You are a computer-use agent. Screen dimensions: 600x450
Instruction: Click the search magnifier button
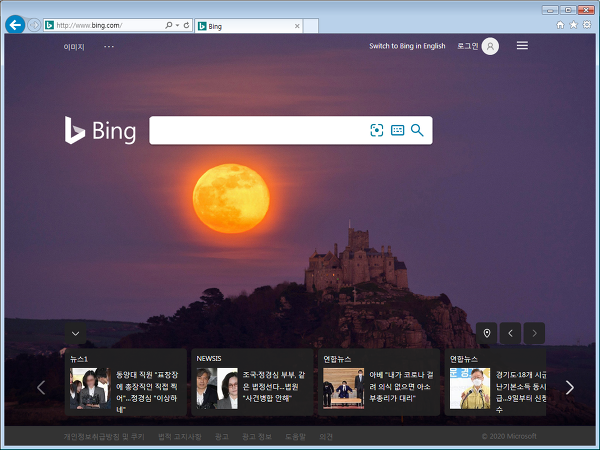417,130
